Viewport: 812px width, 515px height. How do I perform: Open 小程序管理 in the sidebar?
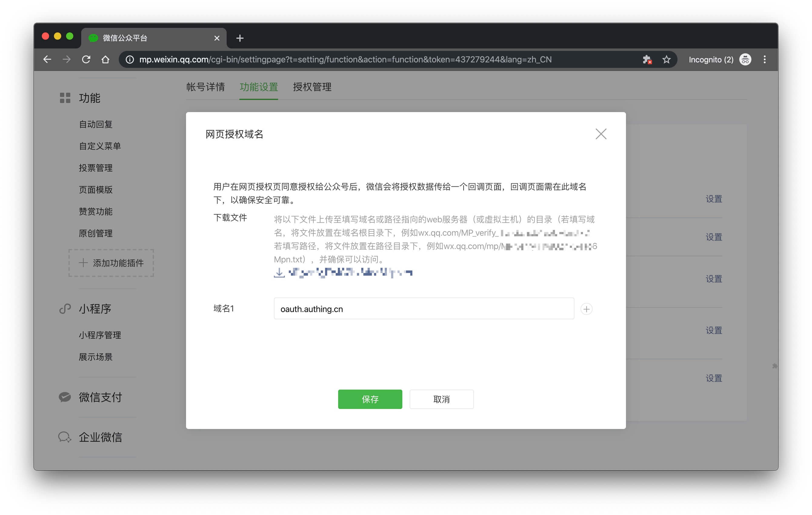[x=100, y=335]
